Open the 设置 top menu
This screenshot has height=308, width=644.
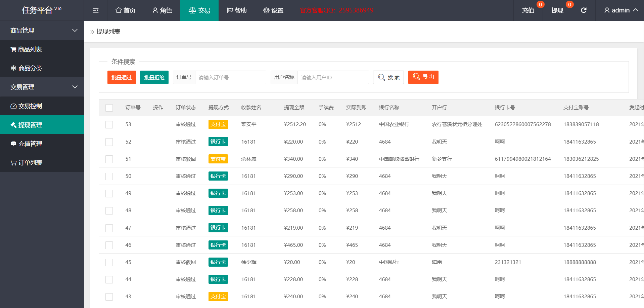coord(273,10)
